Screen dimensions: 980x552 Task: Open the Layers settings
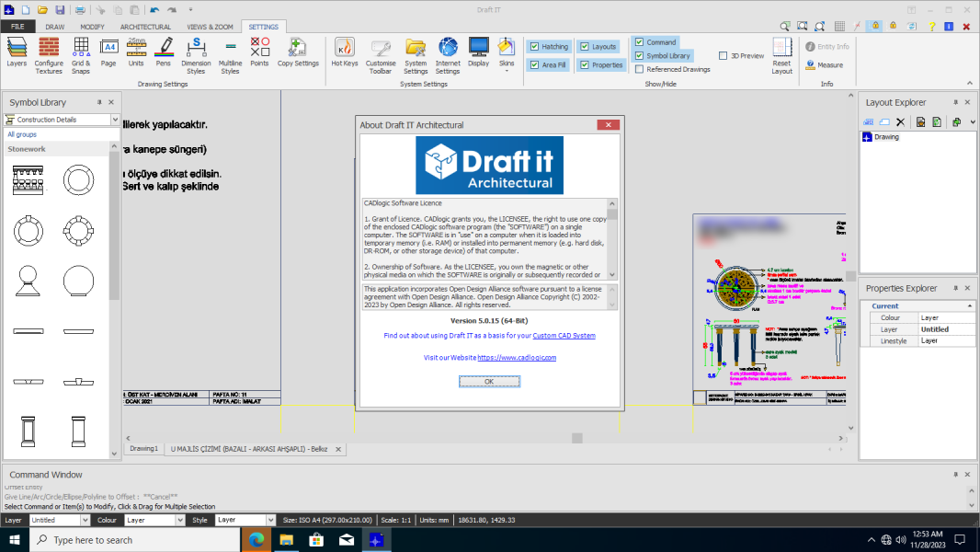[x=17, y=52]
